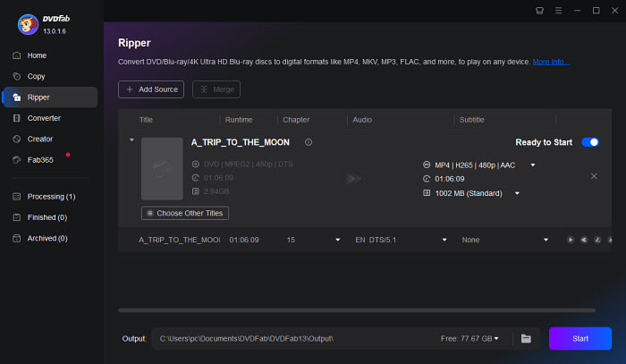Click the Audio column header

[x=362, y=120]
